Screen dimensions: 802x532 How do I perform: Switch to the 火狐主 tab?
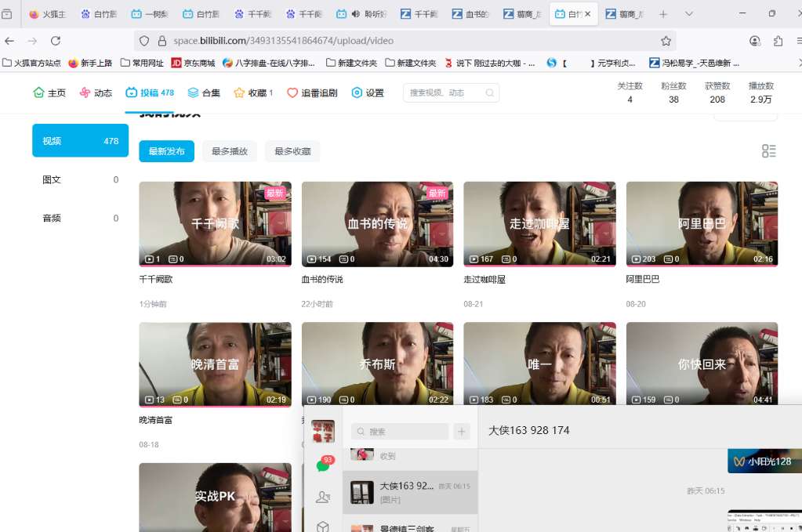coord(48,14)
